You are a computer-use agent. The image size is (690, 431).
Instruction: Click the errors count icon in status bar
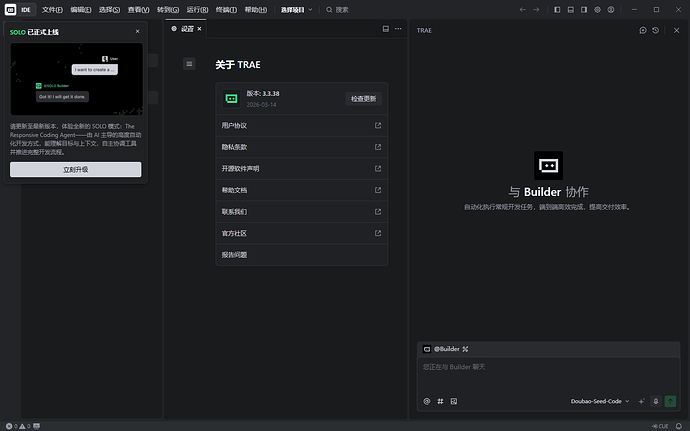(x=9, y=426)
